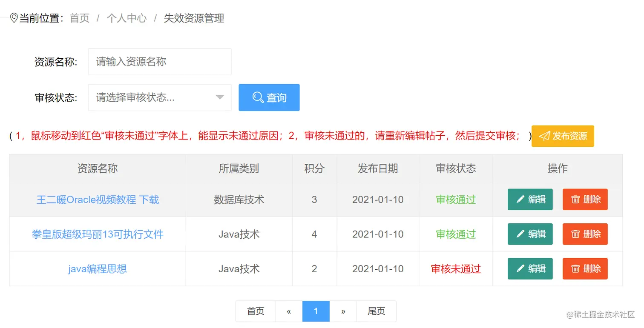The height and width of the screenshot is (328, 644).
Task: Click the 数据库技术 category cell
Action: click(239, 200)
